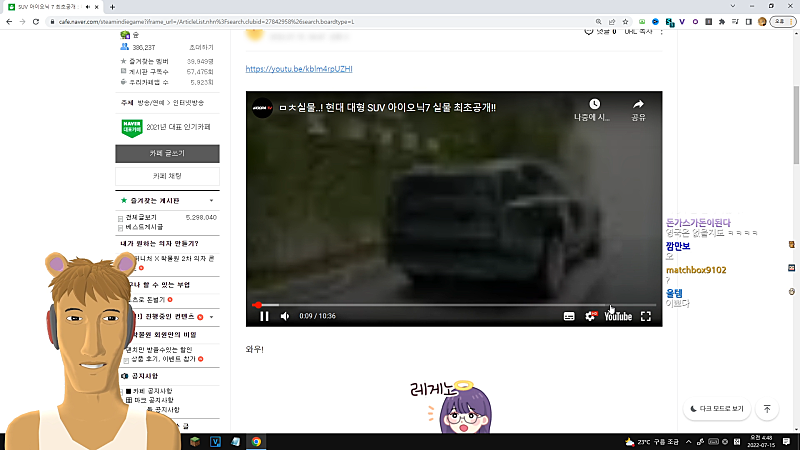
Task: Open the blue V app in taskbar
Action: coord(215,442)
